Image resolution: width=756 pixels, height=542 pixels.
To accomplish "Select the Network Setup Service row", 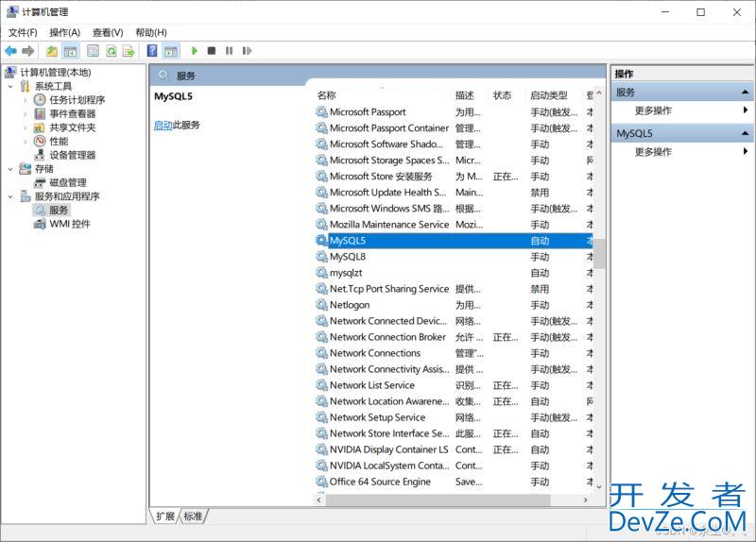I will pos(454,417).
